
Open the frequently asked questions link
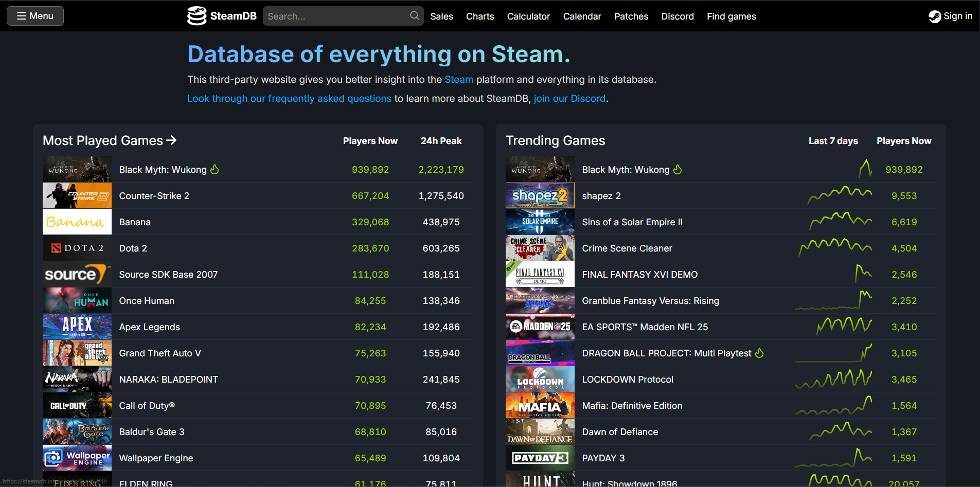point(289,98)
